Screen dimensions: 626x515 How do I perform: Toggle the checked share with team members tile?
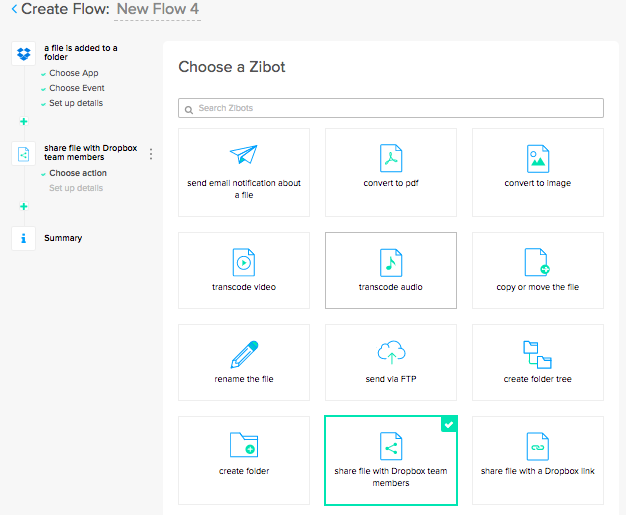390,460
